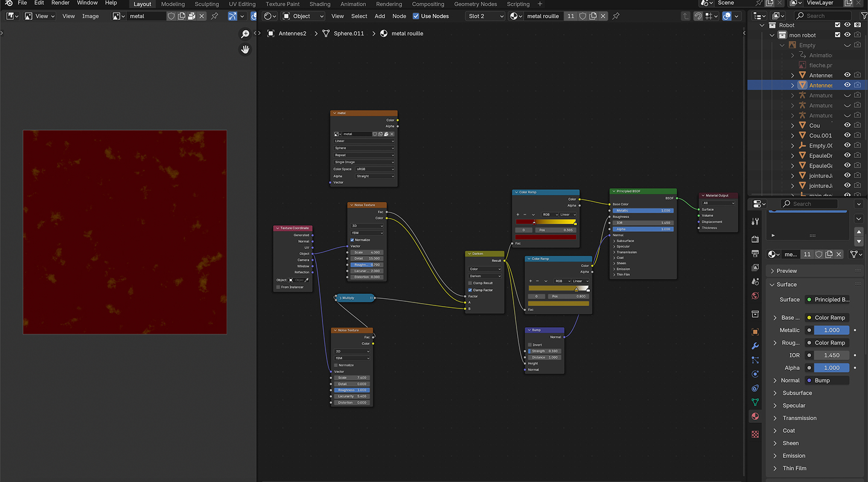Adjust the Metallic slider in properties panel
This screenshot has width=868, height=482.
point(831,330)
